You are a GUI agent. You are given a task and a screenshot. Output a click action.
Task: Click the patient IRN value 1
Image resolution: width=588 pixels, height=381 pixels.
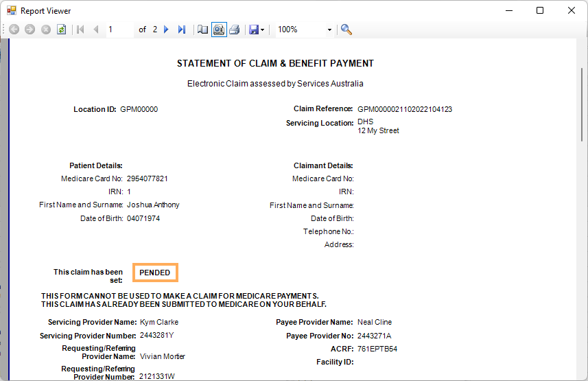[x=129, y=192]
